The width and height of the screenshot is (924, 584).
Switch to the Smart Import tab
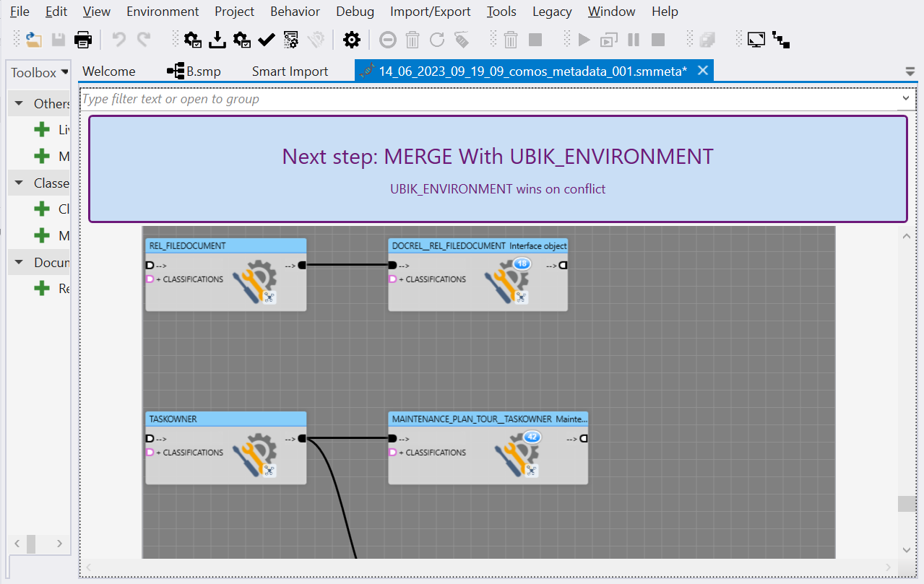point(290,71)
